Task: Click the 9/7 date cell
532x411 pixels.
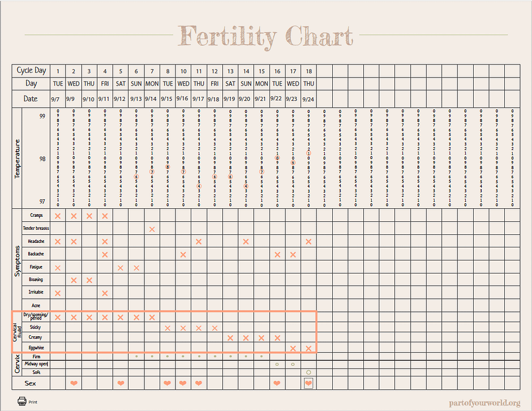Action: 55,100
